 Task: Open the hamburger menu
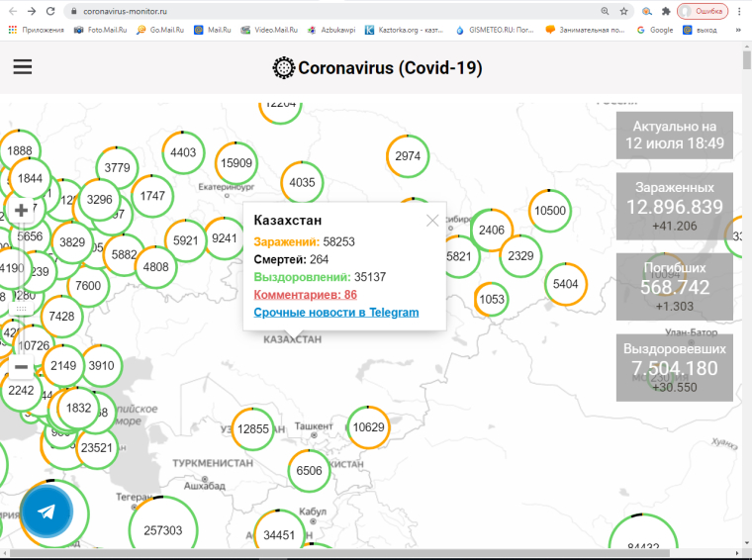tap(22, 67)
